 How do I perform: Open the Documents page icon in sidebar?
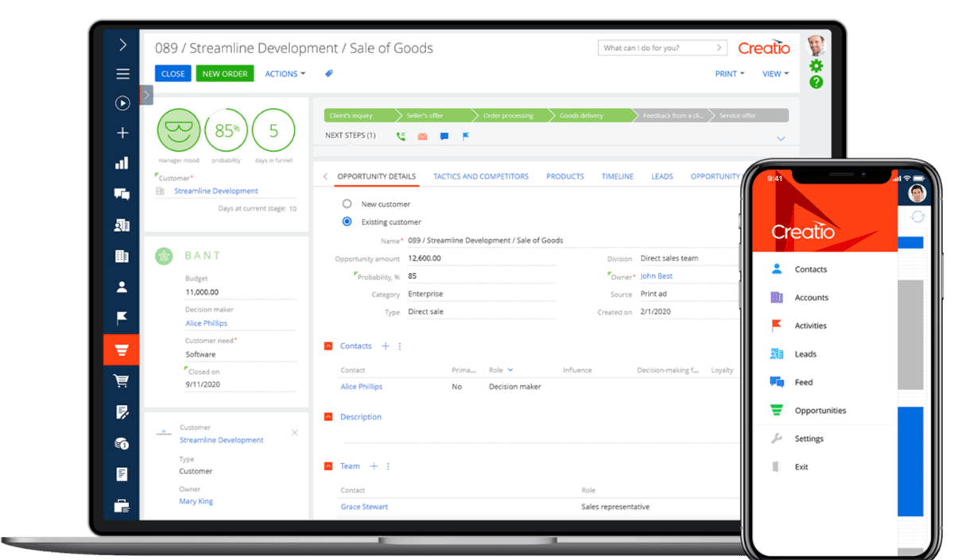(x=122, y=474)
